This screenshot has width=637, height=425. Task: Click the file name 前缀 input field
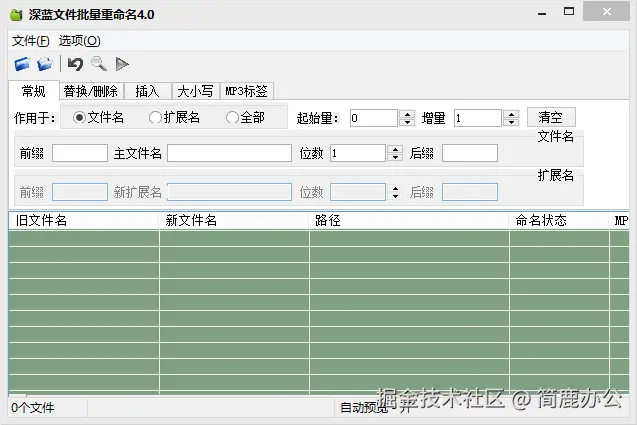[x=80, y=153]
